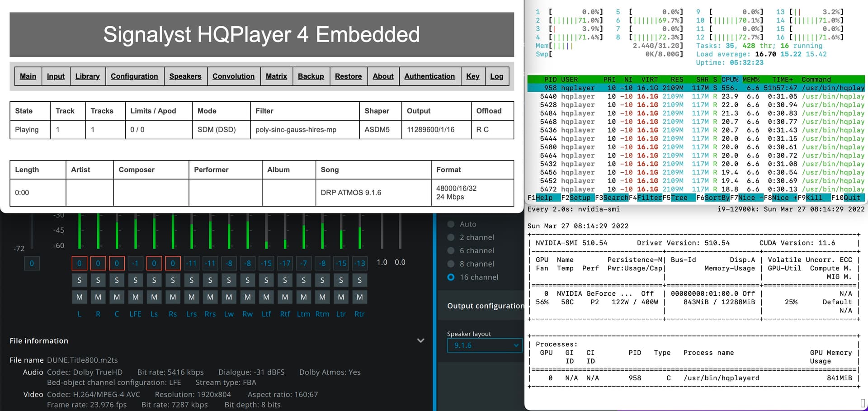Screen dimensions: 868x411
Task: Mute the Ls channel
Action: pos(154,297)
